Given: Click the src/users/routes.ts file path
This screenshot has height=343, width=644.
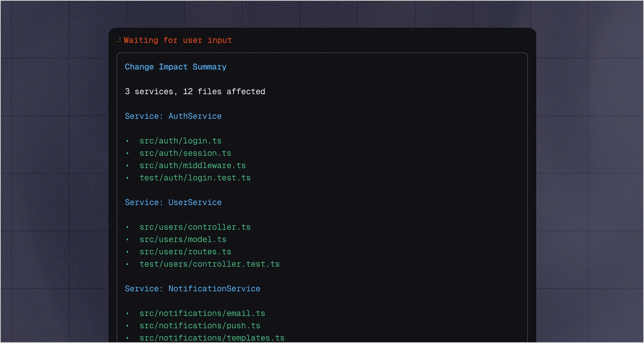Looking at the screenshot, I should 185,252.
